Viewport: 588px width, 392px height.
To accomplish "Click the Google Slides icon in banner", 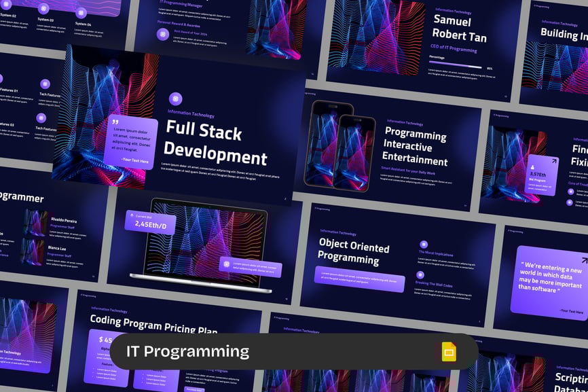I will [x=449, y=352].
